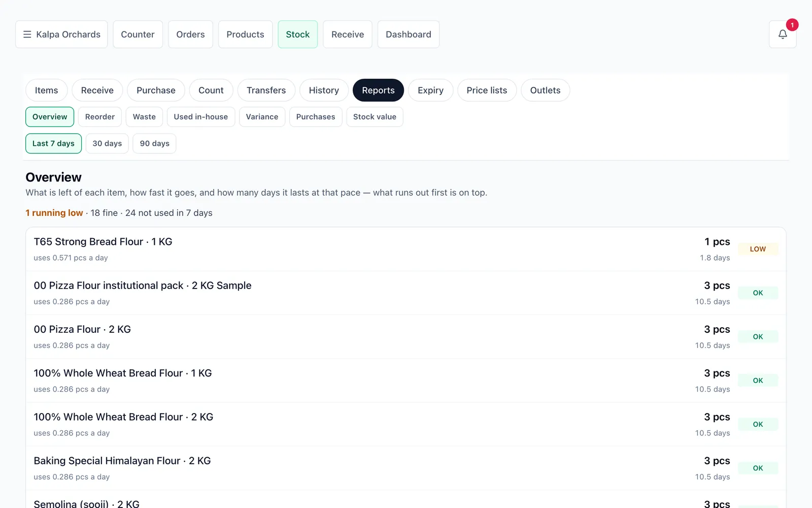Select the Last 7 days filter
Screen dimensions: 812x508
(53, 143)
